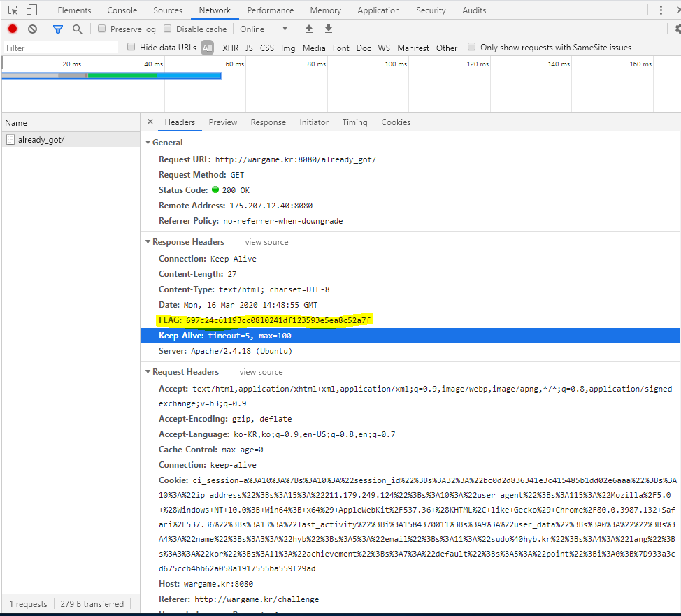Image resolution: width=681 pixels, height=616 pixels.
Task: Select the Keep-Alive header row
Action: tap(410, 336)
